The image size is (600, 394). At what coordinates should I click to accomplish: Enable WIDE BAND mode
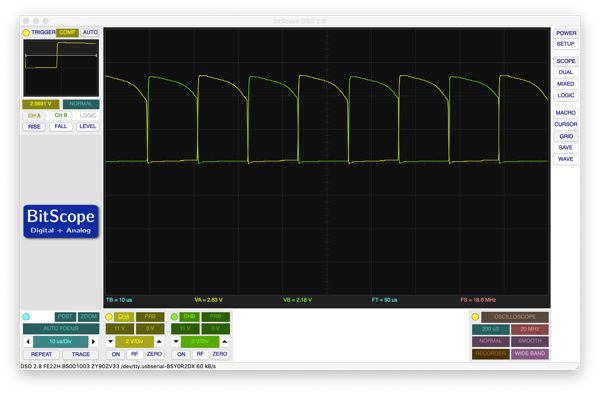tap(530, 353)
